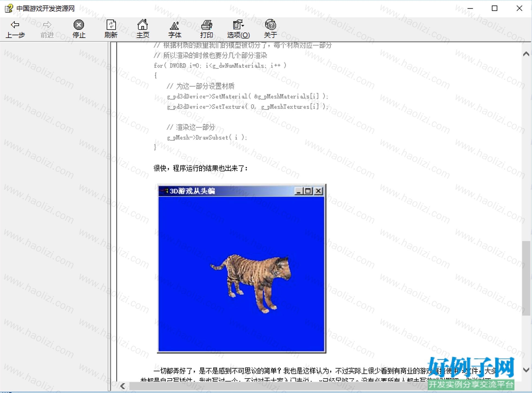
Task: Click the vertical scrollbar down arrow
Action: (x=526, y=370)
